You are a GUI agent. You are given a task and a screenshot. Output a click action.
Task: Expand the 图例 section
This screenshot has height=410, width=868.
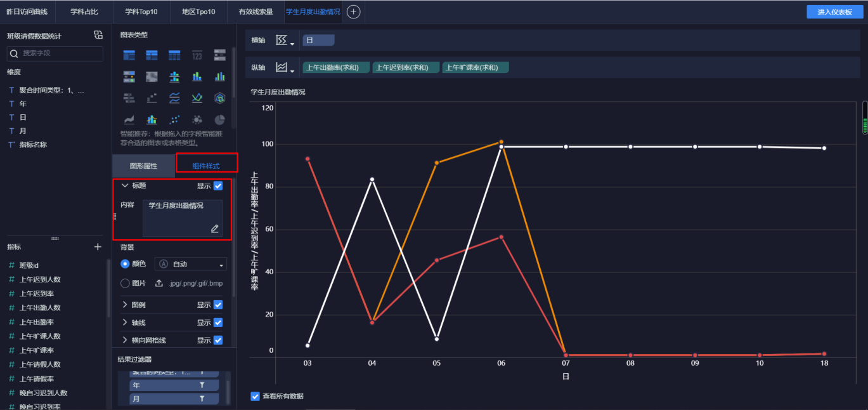tap(124, 305)
